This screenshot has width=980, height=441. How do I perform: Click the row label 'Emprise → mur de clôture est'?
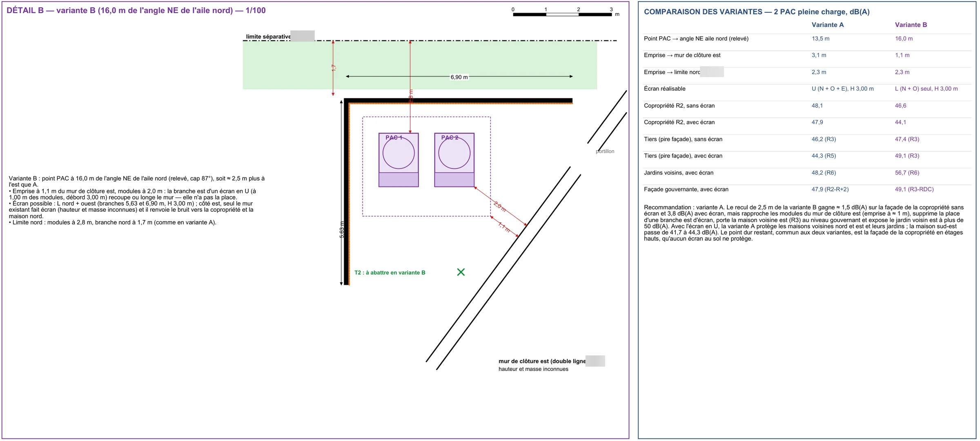coord(682,55)
